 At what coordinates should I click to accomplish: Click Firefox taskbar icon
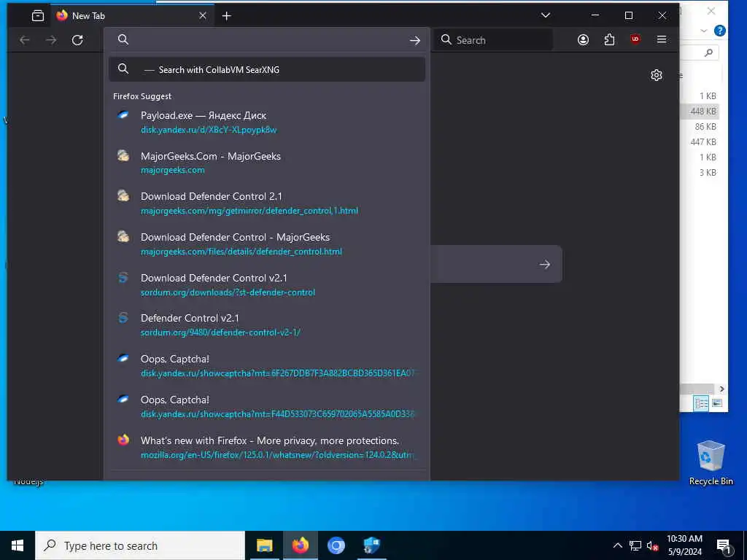(x=300, y=545)
